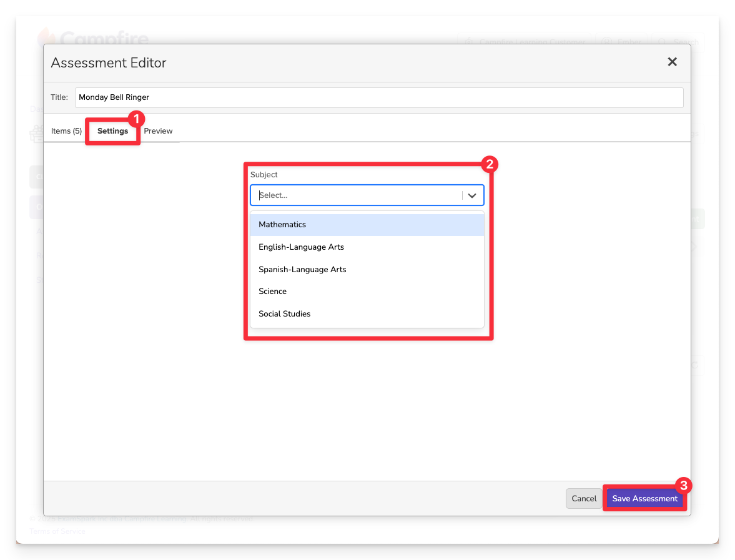Screen dimensions: 735x560
Task: Click the red step 1 badge near Settings
Action: click(136, 117)
